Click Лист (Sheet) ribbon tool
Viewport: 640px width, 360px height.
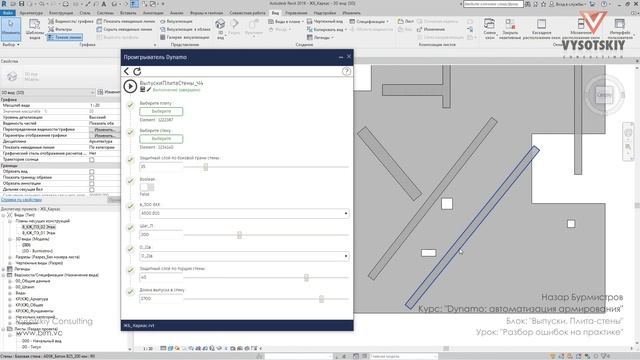click(x=406, y=21)
